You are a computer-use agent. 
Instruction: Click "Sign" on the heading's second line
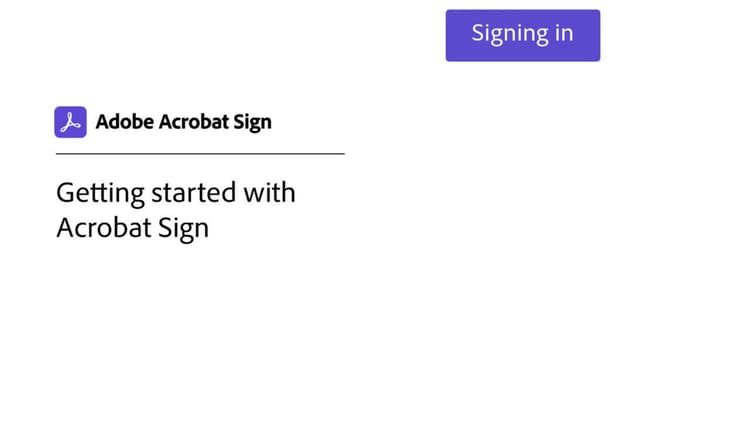click(x=183, y=228)
